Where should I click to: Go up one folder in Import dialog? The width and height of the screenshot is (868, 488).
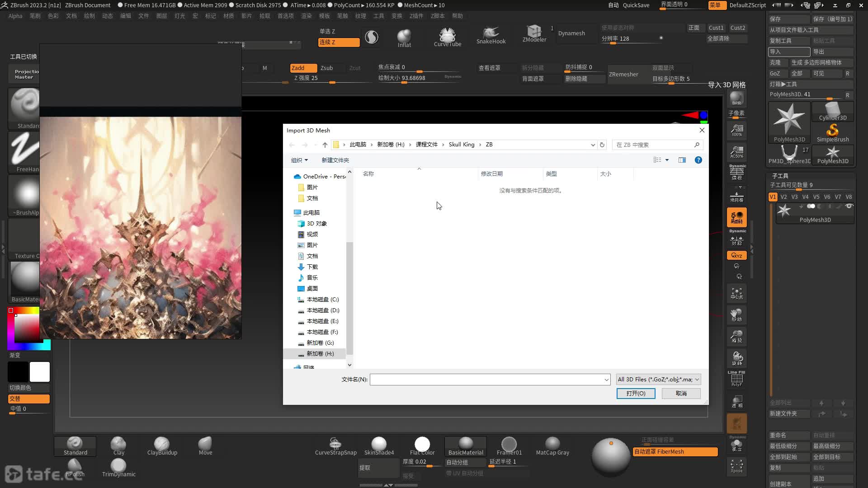point(325,145)
